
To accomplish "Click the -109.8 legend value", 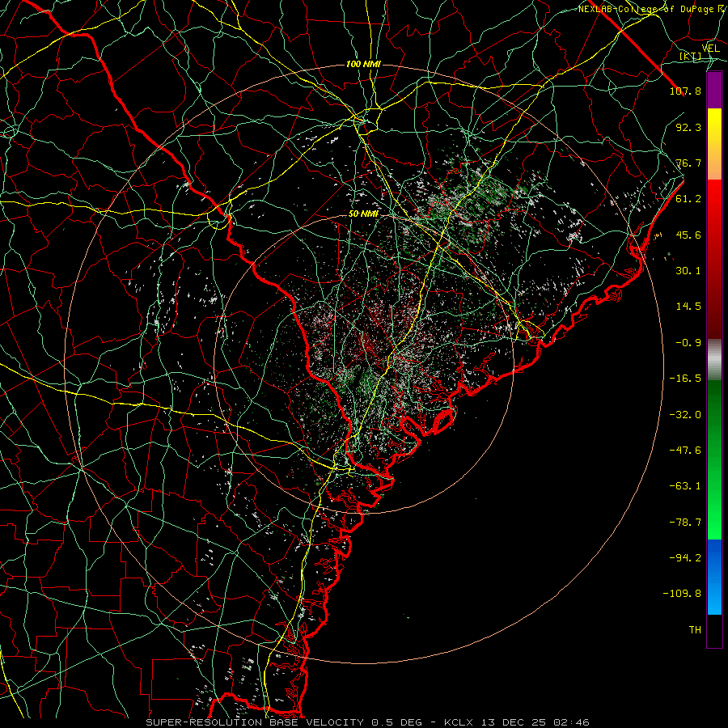I will tap(682, 594).
